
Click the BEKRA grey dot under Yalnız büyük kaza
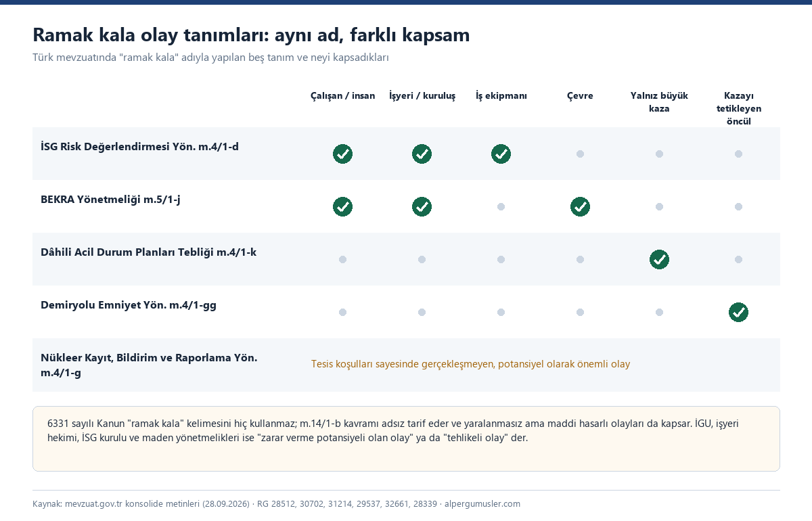point(659,207)
